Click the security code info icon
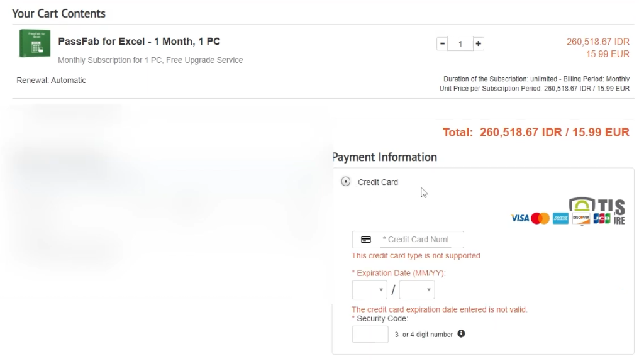The image size is (644, 361). click(x=461, y=334)
